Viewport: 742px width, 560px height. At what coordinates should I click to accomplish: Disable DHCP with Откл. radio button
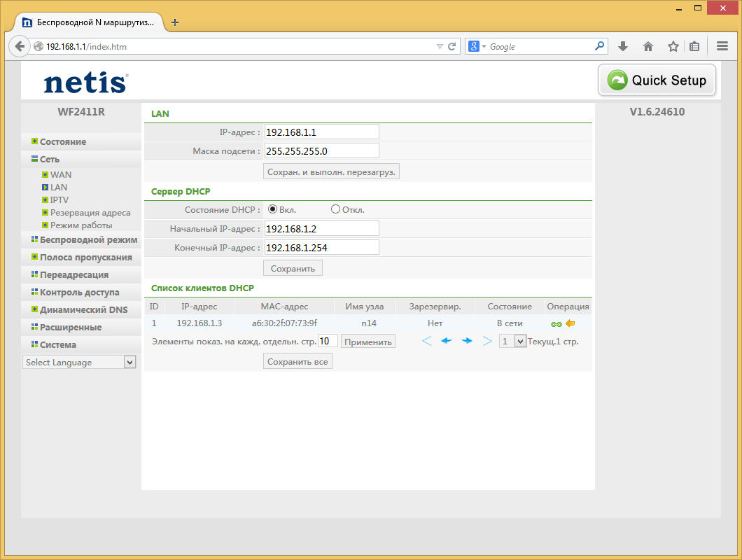[335, 209]
